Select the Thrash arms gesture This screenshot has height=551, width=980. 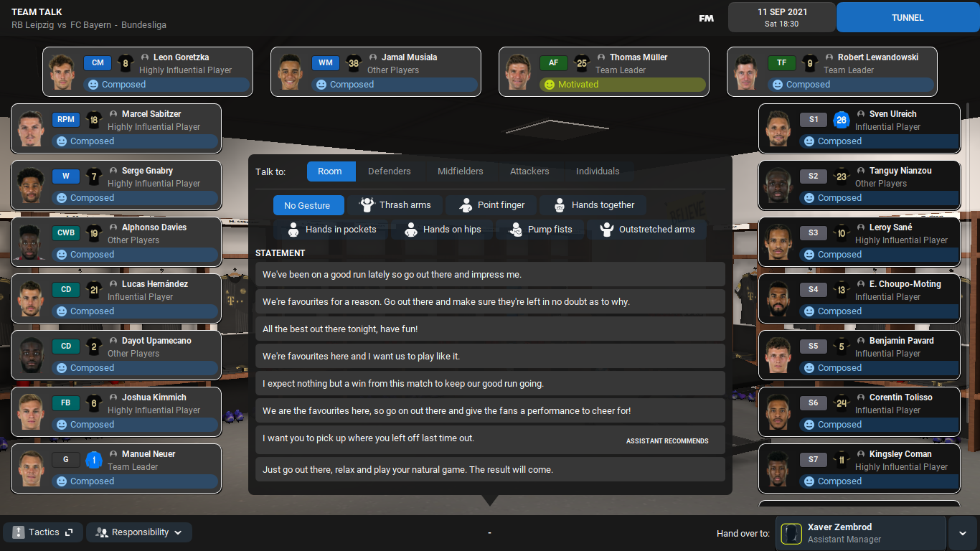395,205
